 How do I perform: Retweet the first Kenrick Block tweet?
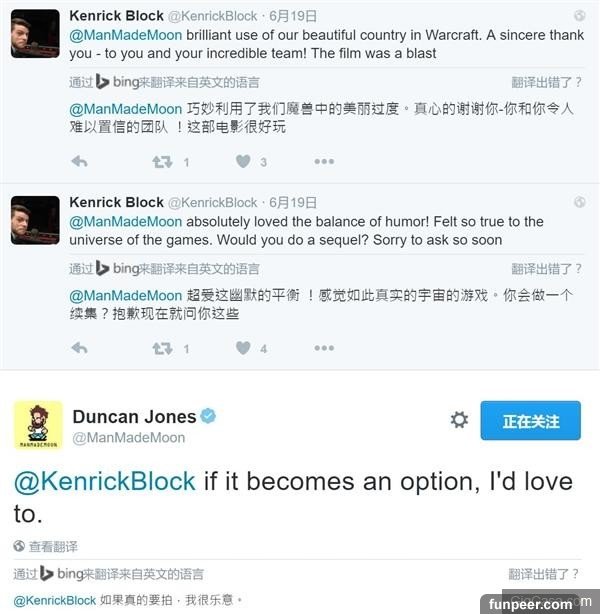point(162,162)
